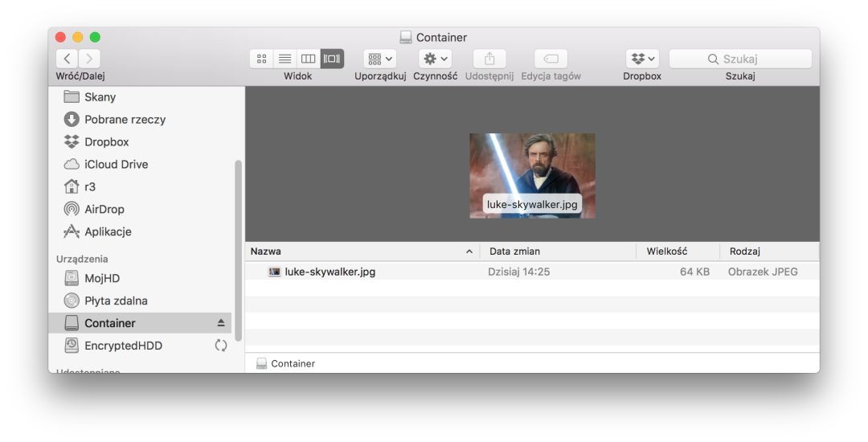Open the Uporządkuj arrange dropdown
This screenshot has height=442, width=868.
click(379, 59)
